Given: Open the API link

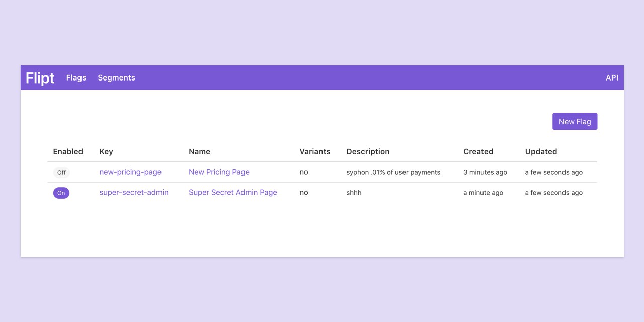Looking at the screenshot, I should pos(612,78).
